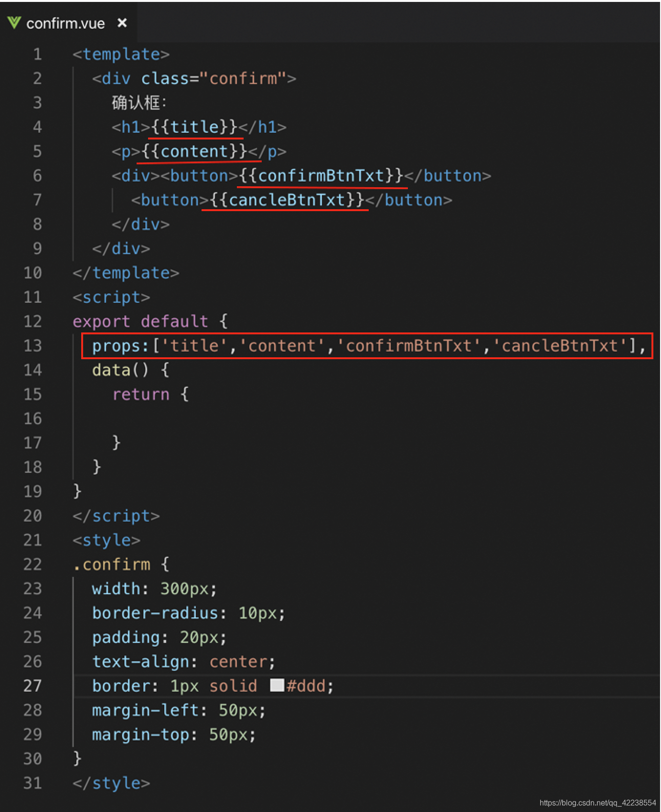This screenshot has height=812, width=661.
Task: Click the 'export default {' line
Action: click(150, 321)
